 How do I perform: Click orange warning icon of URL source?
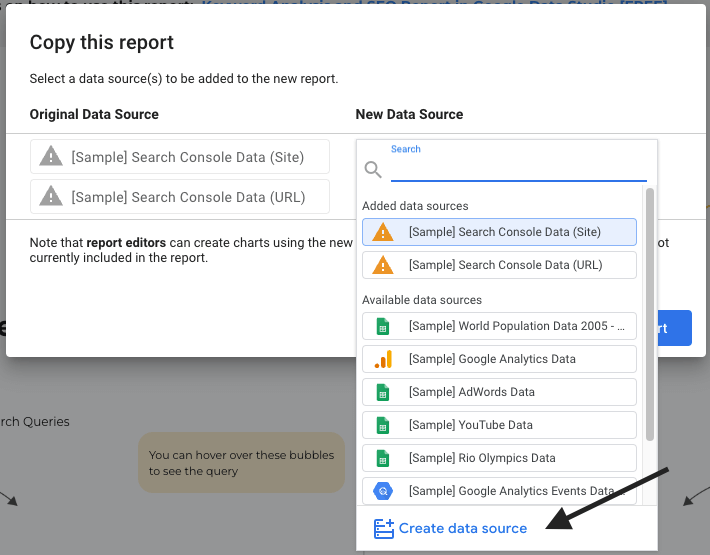pos(383,265)
